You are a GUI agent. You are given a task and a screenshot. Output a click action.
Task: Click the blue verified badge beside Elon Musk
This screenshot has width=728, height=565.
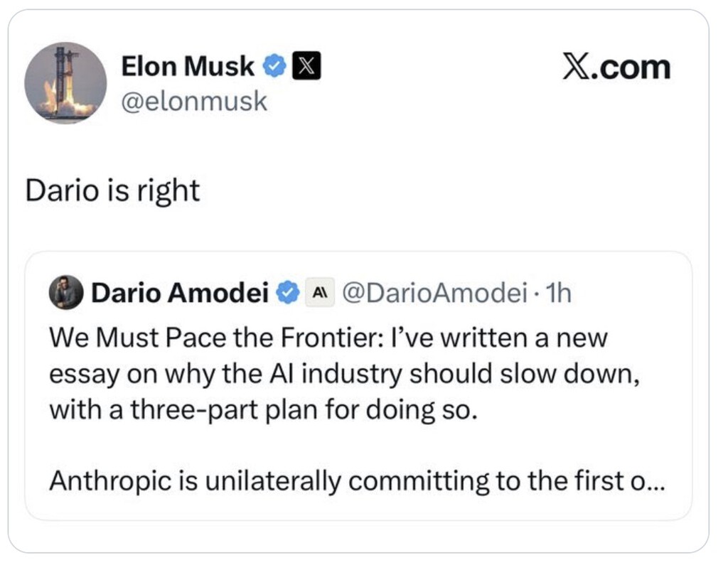point(274,66)
